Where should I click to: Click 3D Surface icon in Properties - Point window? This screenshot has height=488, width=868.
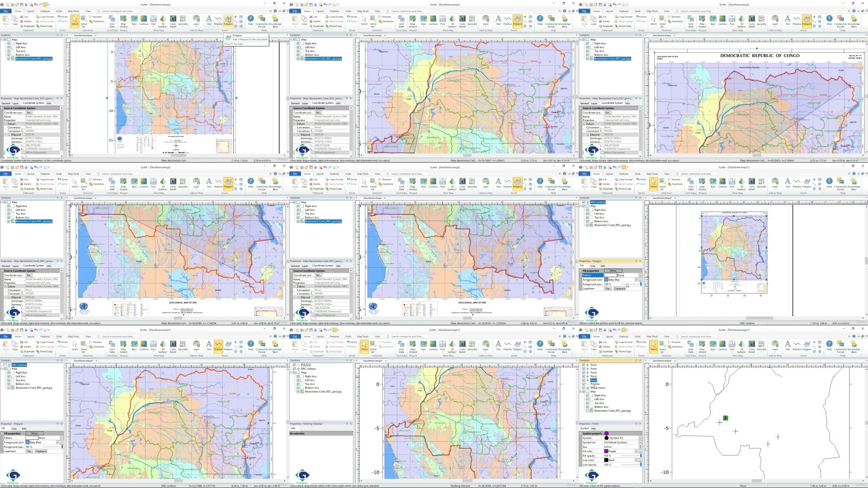pos(742,346)
